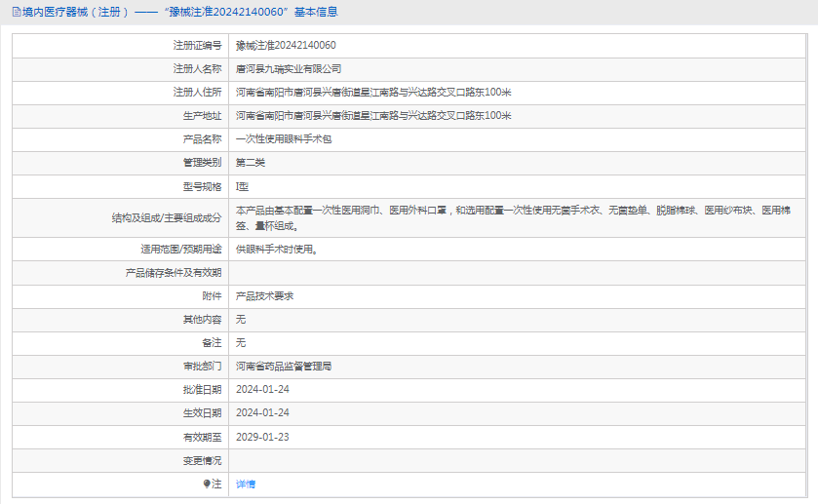Click registrant name 唐河县九瑞实业有限公司
The width and height of the screenshot is (818, 504).
click(289, 69)
